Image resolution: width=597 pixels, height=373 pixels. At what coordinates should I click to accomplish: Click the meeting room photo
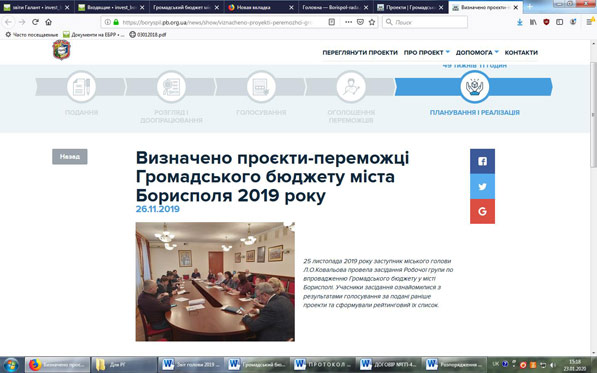pos(215,282)
